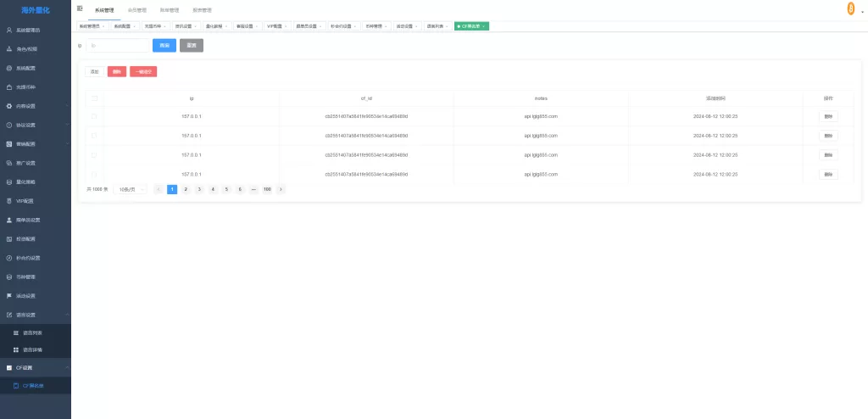Click the red 一键清空 button
Image resolution: width=868 pixels, height=419 pixels.
143,72
